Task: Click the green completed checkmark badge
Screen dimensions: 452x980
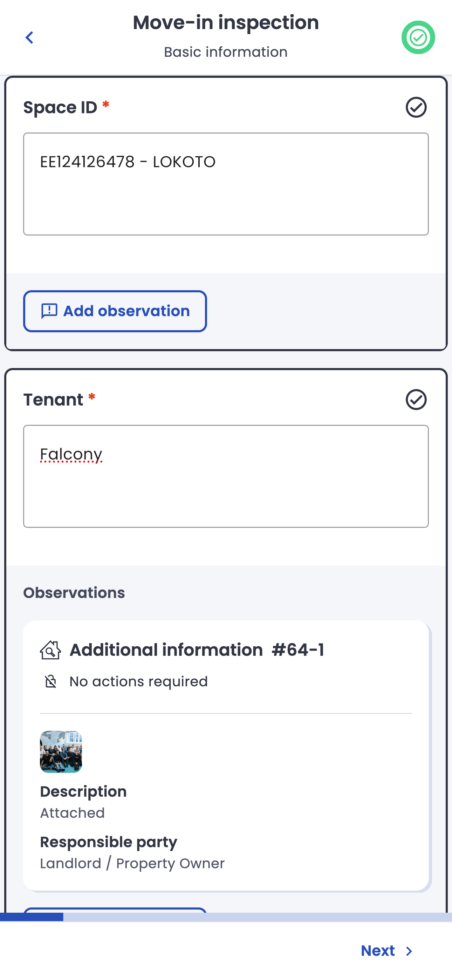Action: 418,37
